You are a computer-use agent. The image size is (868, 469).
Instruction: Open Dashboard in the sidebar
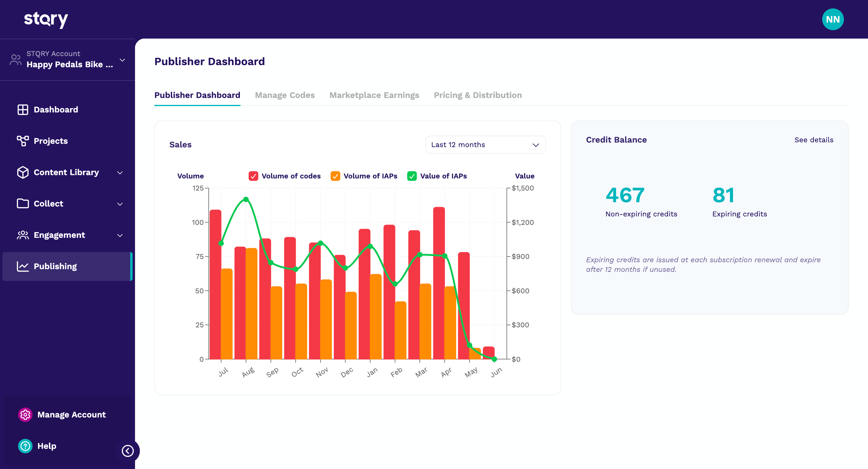tap(68, 109)
